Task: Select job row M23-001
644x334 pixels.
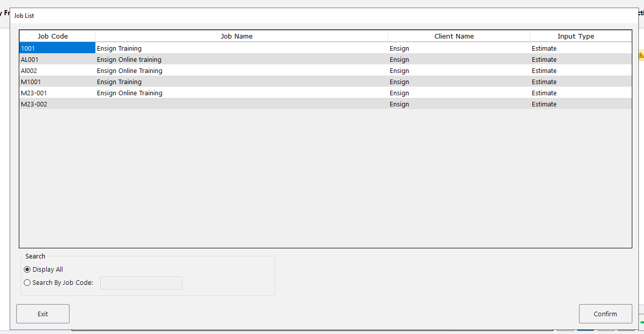Action: click(152, 93)
